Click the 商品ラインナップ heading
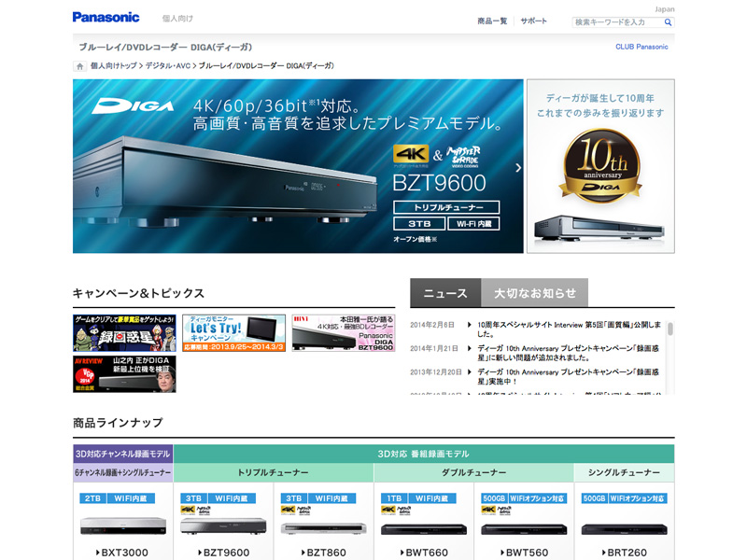The height and width of the screenshot is (560, 747). point(118,423)
